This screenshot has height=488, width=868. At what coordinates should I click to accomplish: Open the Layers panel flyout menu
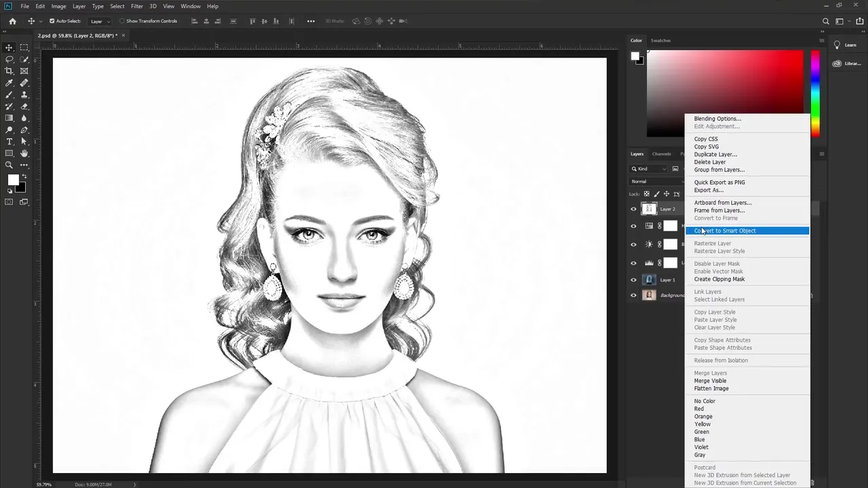(x=822, y=154)
